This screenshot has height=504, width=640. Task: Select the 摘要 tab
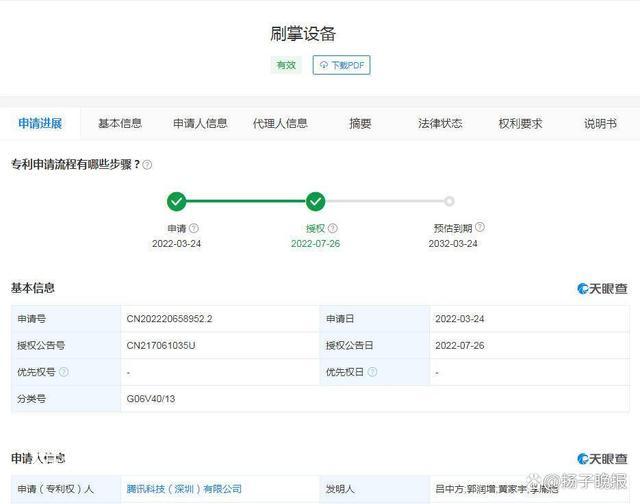[360, 123]
